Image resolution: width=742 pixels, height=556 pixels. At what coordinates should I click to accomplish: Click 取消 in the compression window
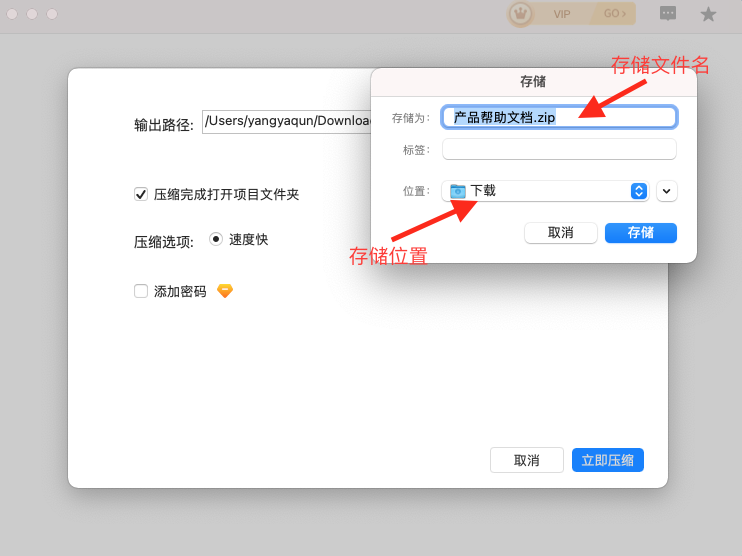coord(527,460)
